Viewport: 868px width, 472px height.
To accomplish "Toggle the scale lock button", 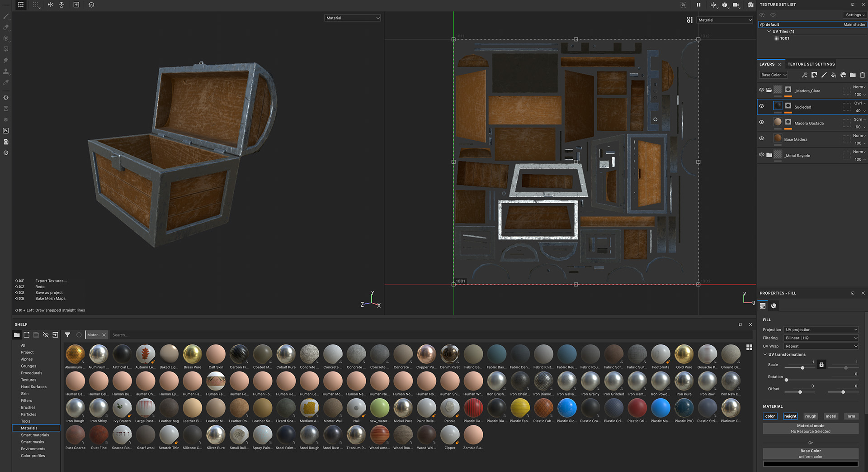I will point(821,364).
